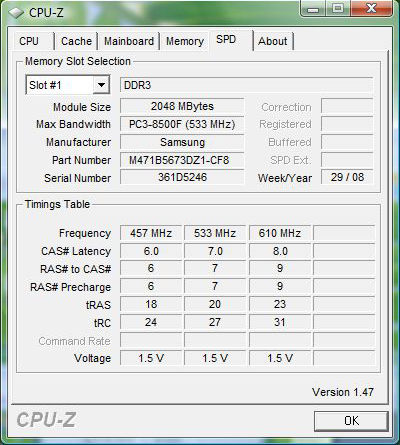400x445 pixels.
Task: Click the tRAS value 20
Action: point(215,304)
